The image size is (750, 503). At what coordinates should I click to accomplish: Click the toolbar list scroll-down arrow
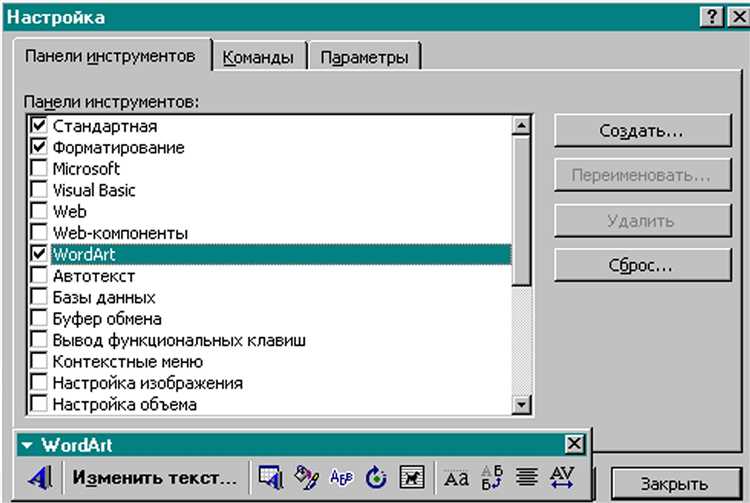(521, 405)
